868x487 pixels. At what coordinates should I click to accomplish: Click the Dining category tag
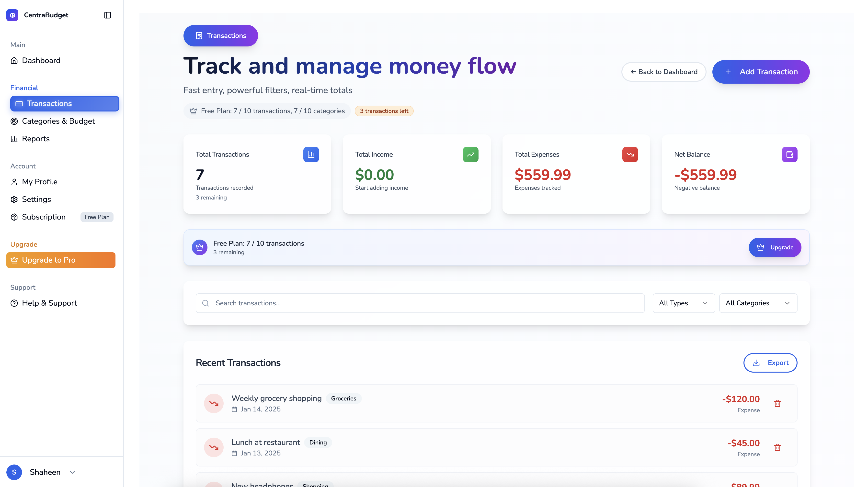click(x=318, y=443)
